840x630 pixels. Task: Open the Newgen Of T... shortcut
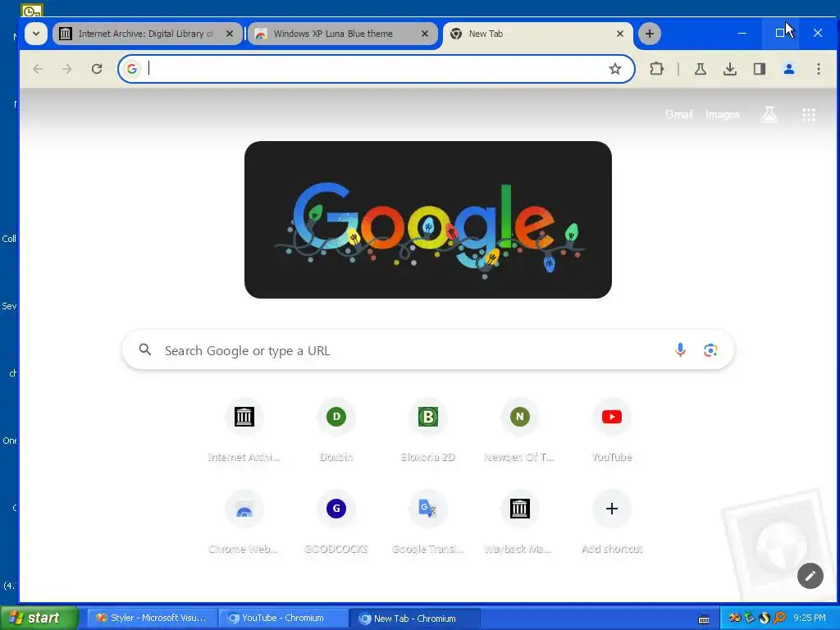coord(519,431)
